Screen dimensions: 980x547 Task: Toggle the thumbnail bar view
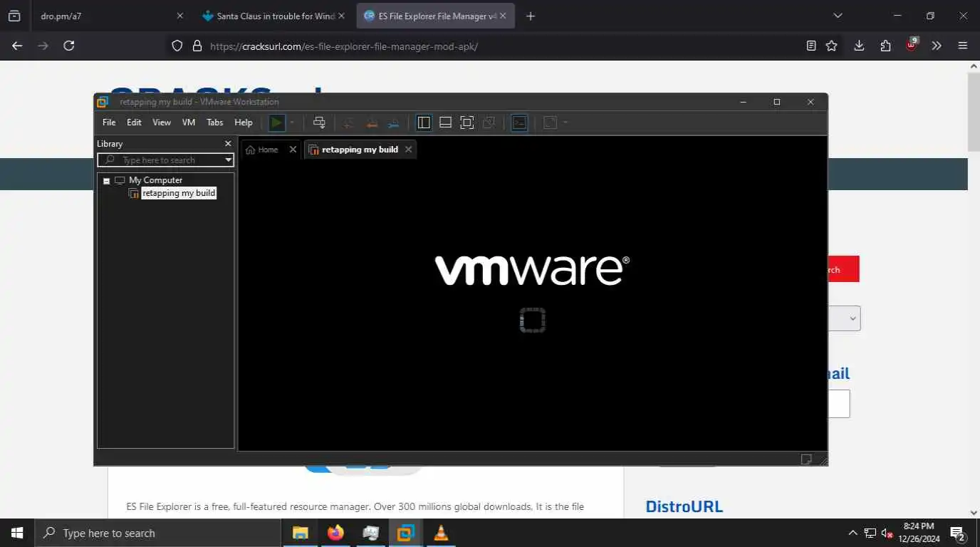[x=445, y=123]
